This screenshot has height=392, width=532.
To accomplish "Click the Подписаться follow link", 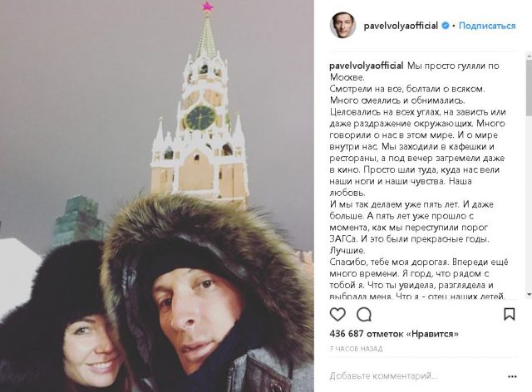I will pos(487,26).
